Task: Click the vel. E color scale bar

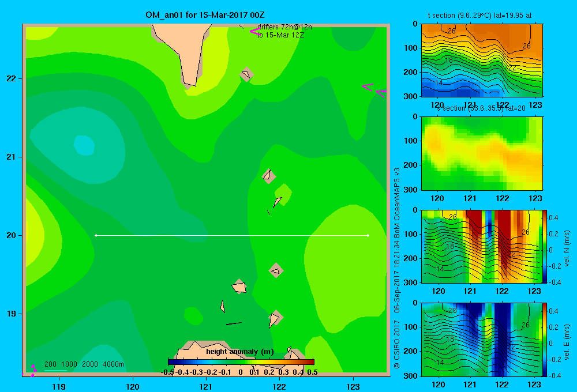Action: coord(545,340)
